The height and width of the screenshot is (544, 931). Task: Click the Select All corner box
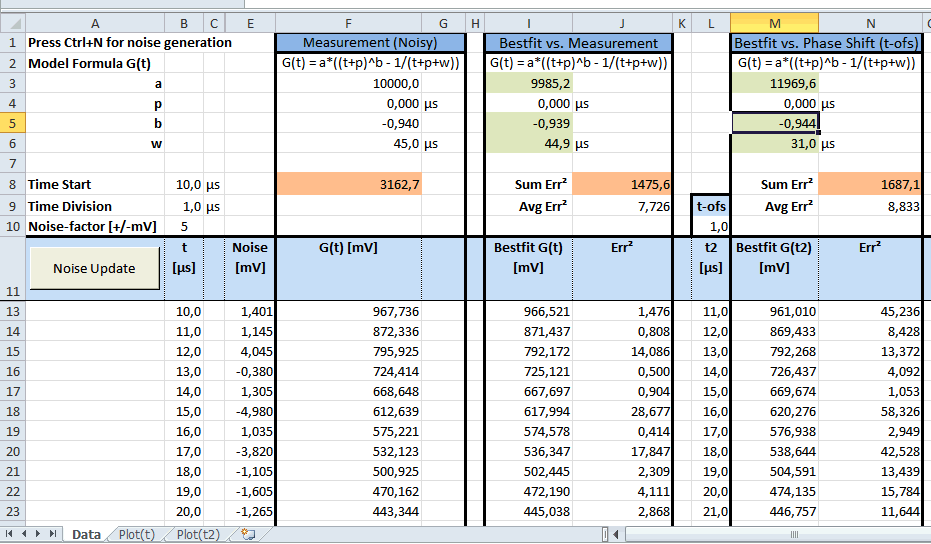(11, 23)
